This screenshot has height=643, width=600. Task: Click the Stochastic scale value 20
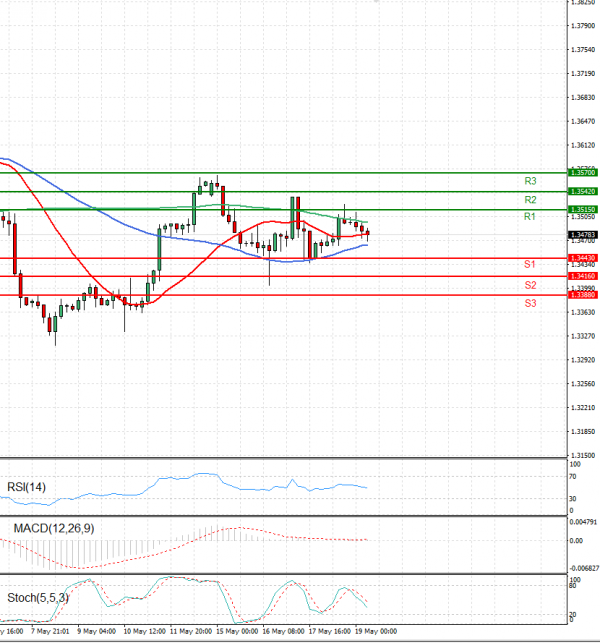(x=573, y=614)
